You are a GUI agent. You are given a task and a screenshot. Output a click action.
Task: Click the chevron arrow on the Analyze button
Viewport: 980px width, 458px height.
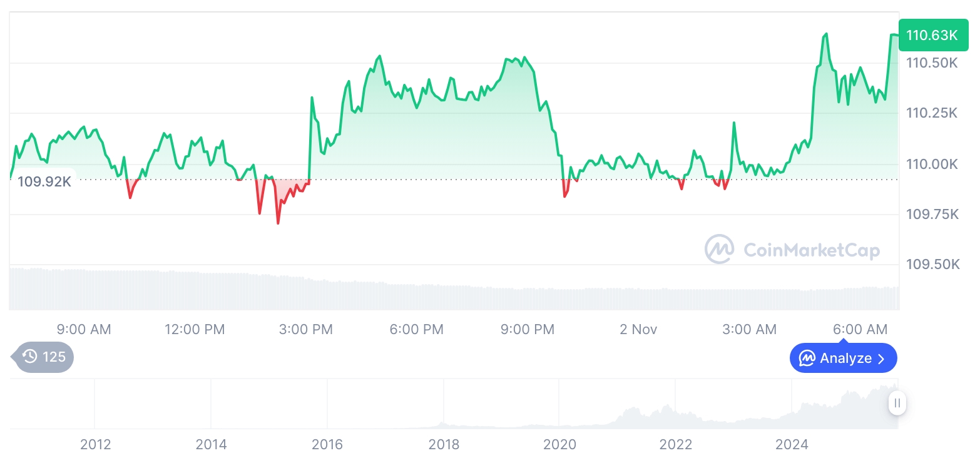(882, 359)
